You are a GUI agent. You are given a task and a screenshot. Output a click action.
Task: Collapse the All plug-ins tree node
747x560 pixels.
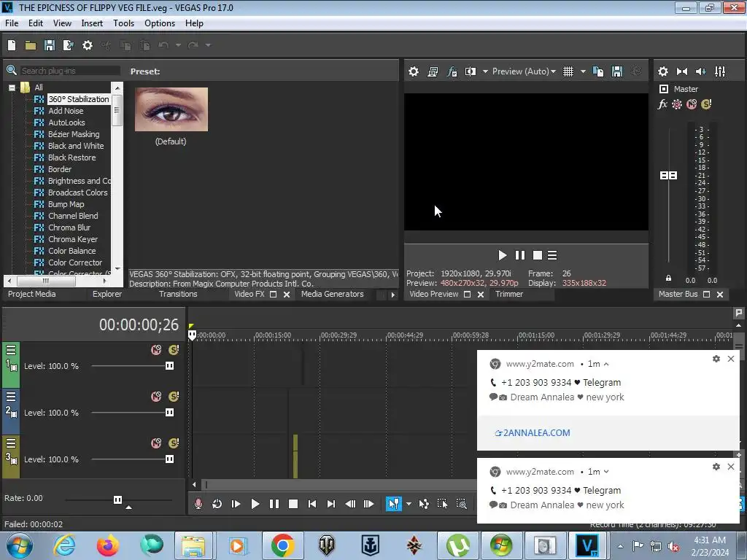coord(12,87)
